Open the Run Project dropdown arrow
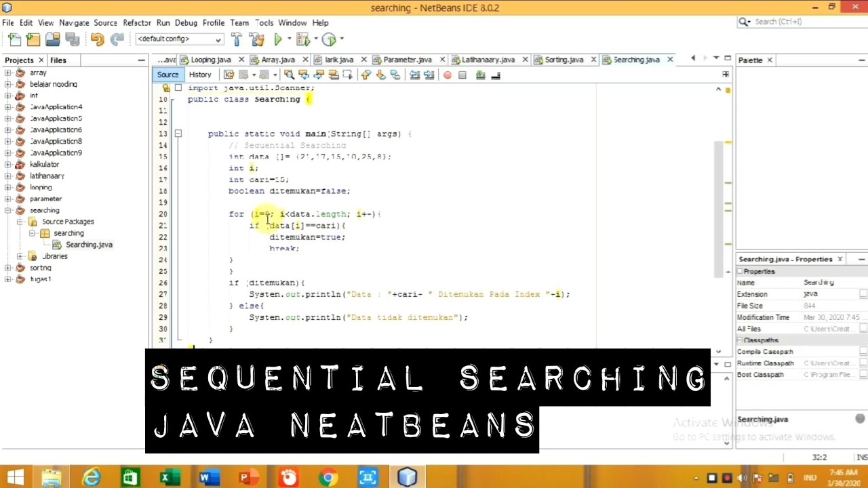This screenshot has width=868, height=488. pyautogui.click(x=290, y=39)
